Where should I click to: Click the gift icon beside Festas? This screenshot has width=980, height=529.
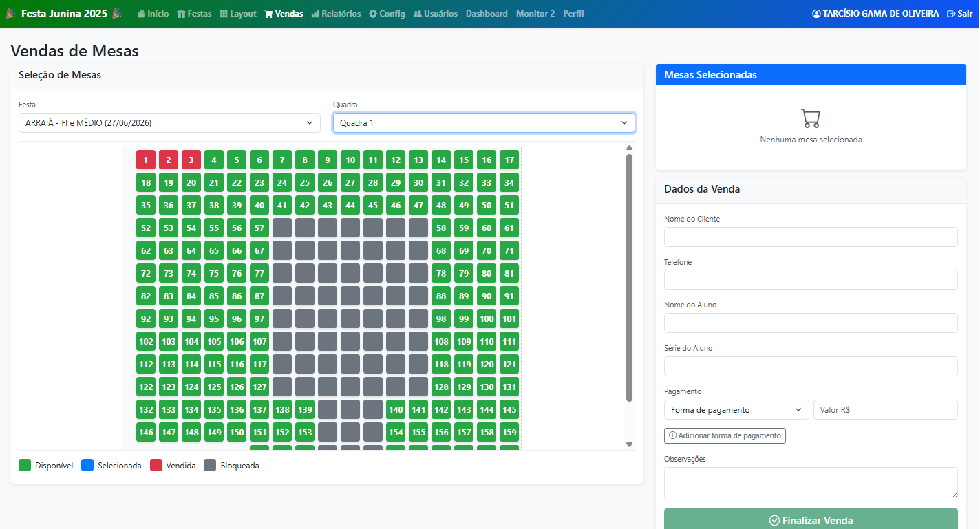click(x=181, y=14)
